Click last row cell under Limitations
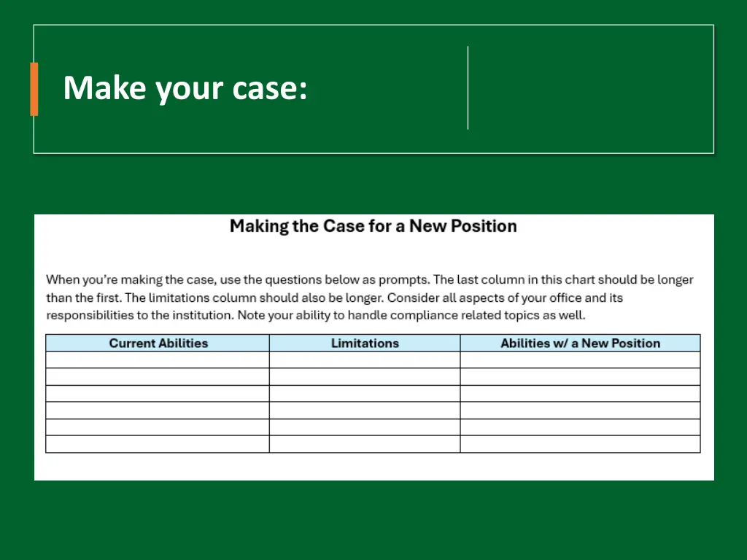Image resolution: width=747 pixels, height=560 pixels. (x=365, y=444)
